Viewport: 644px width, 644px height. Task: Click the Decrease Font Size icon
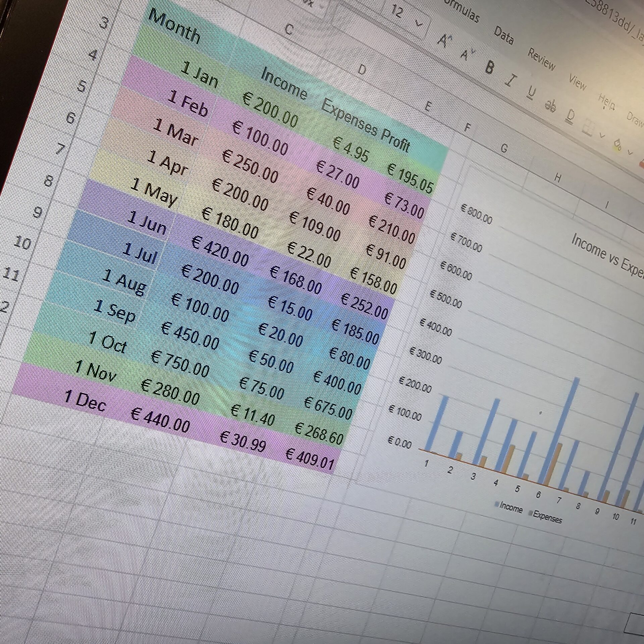click(x=468, y=53)
